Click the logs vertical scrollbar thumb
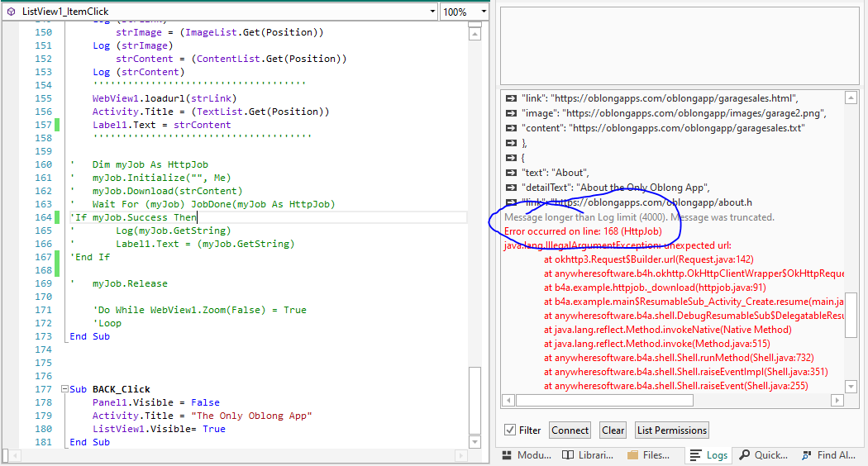 tap(851, 314)
